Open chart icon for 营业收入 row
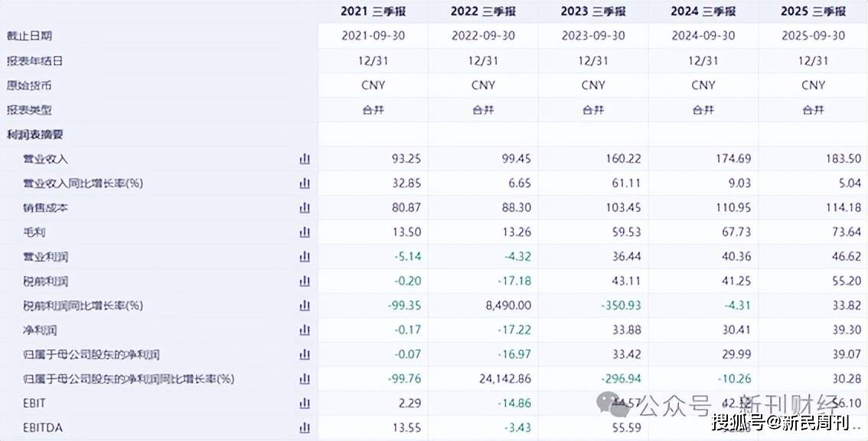The height and width of the screenshot is (441, 868). pyautogui.click(x=305, y=159)
